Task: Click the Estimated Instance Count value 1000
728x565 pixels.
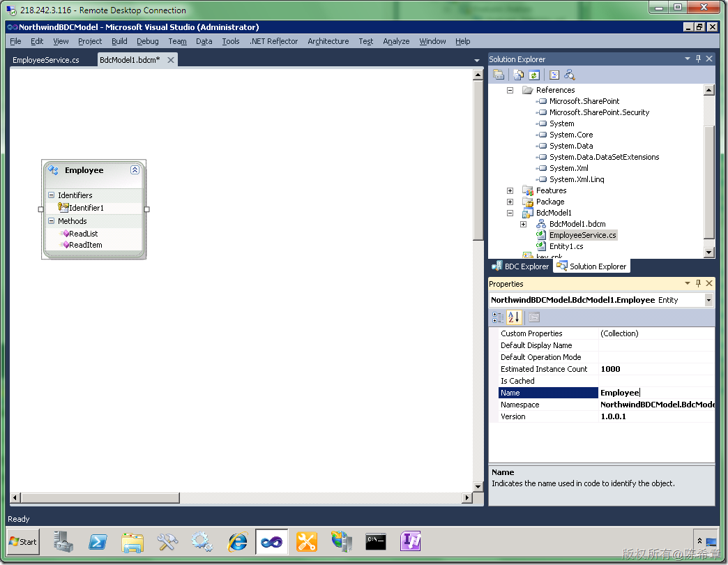Action: 611,369
